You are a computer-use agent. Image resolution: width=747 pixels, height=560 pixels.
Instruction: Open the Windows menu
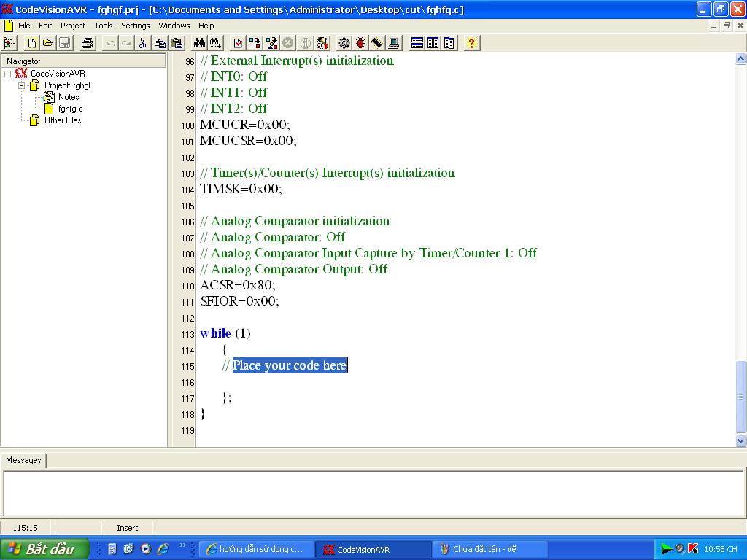174,26
